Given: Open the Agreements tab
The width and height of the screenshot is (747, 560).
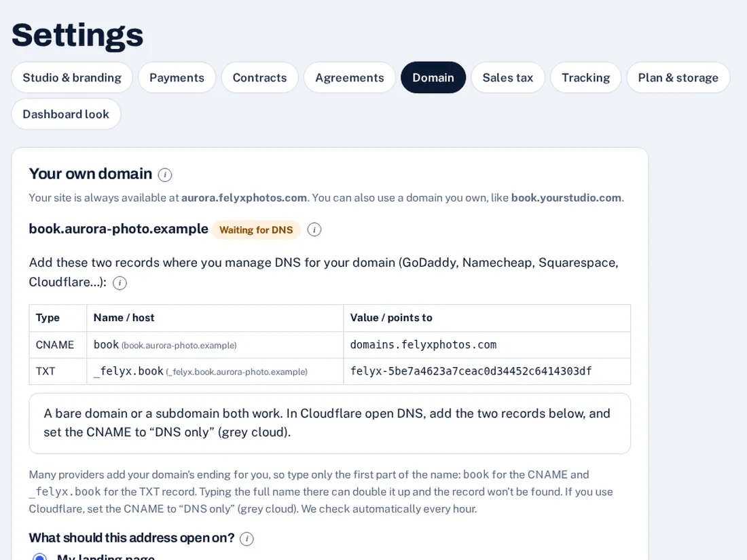Looking at the screenshot, I should [x=350, y=77].
